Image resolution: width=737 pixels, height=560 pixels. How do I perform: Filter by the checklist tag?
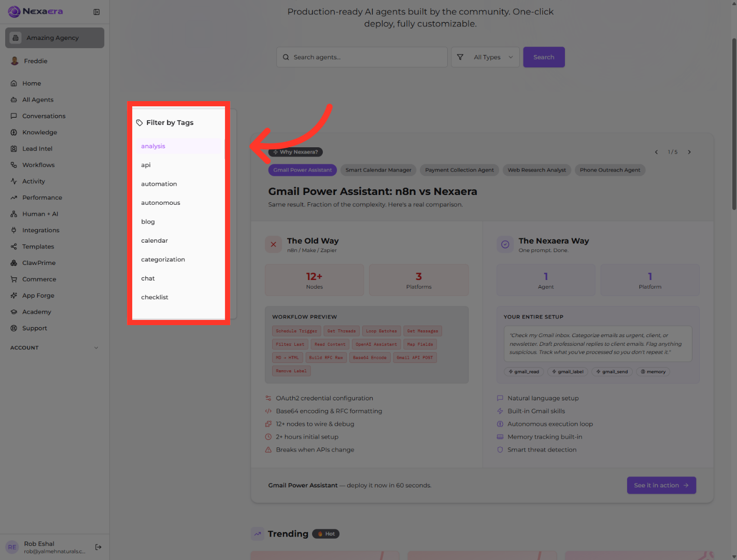[x=178, y=297]
